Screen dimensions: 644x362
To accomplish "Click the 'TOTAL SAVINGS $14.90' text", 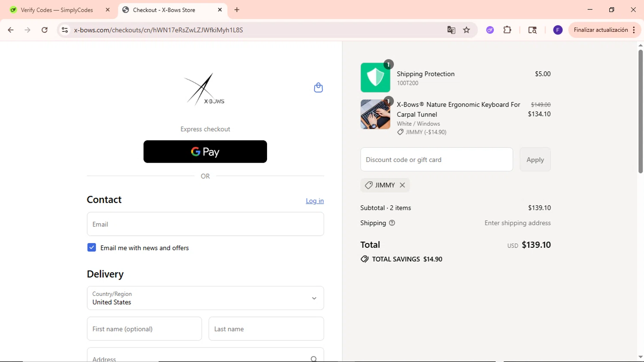I will [407, 259].
